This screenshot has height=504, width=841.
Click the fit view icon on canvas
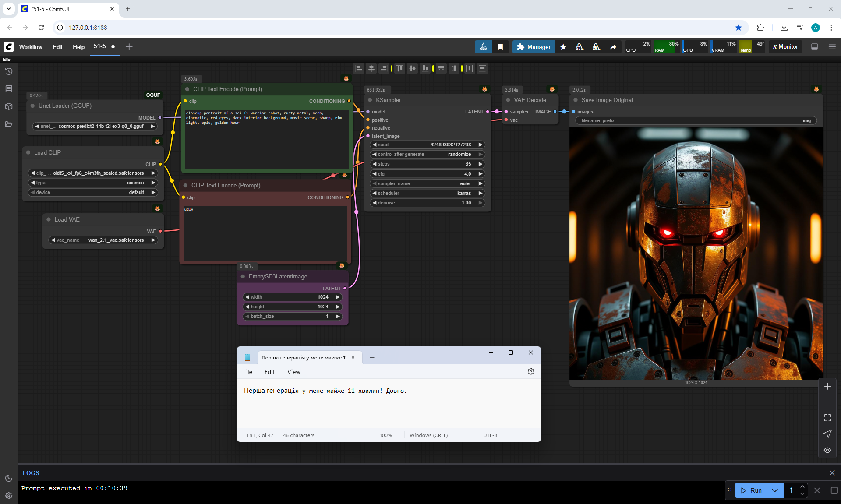tap(827, 418)
